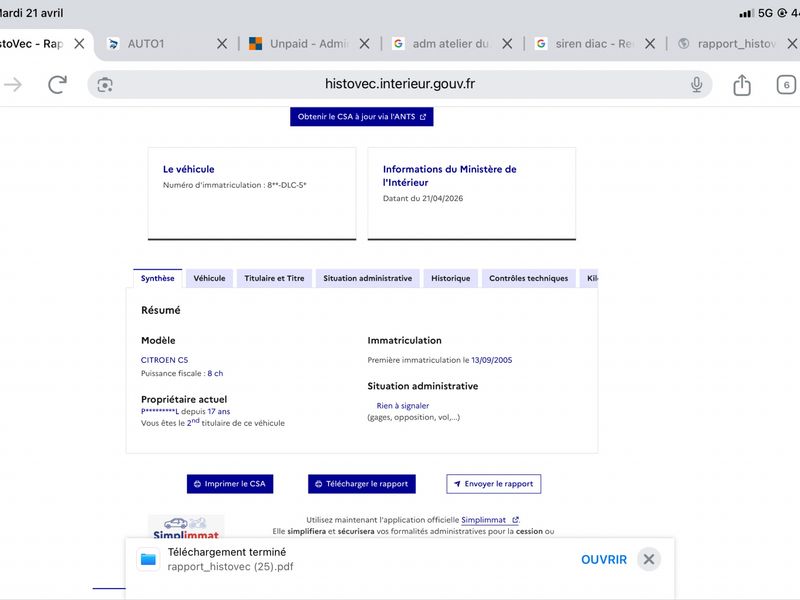Dismiss the download finished notification

(649, 559)
